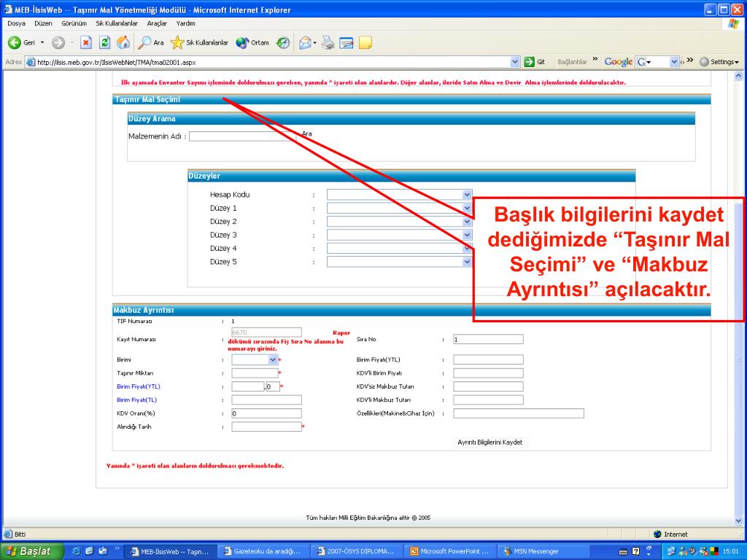
Task: Open the Birimi unit dropdown
Action: (x=273, y=359)
